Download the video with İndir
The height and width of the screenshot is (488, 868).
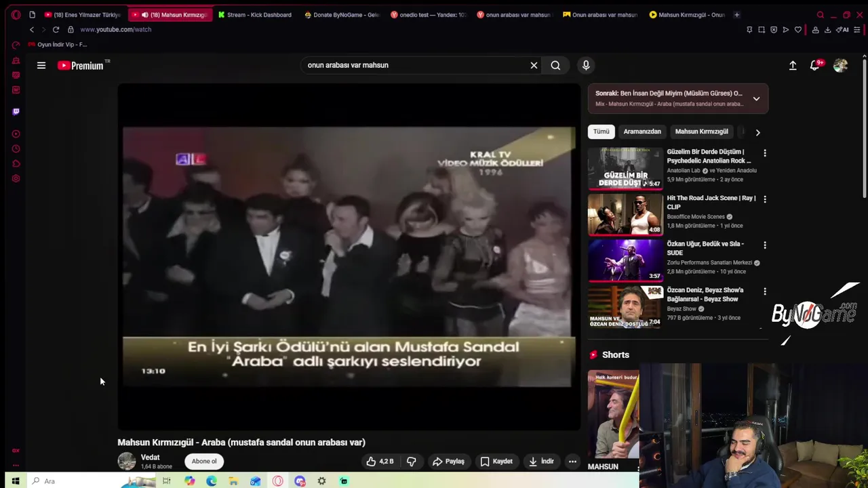[541, 461]
